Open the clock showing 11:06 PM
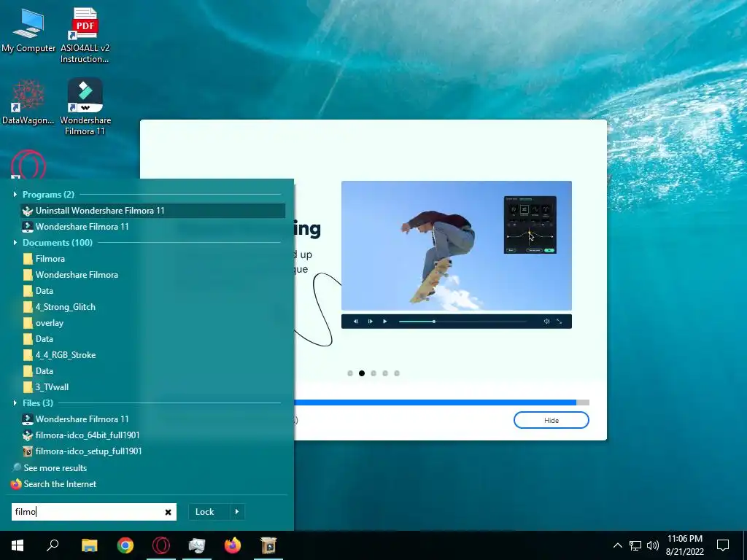Screen dimensions: 747x560 pyautogui.click(x=684, y=545)
